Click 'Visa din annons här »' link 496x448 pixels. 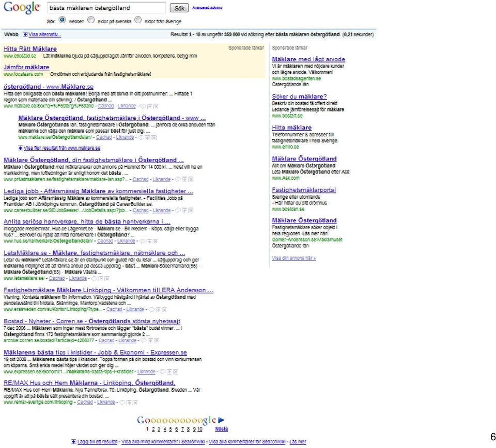pyautogui.click(x=294, y=258)
